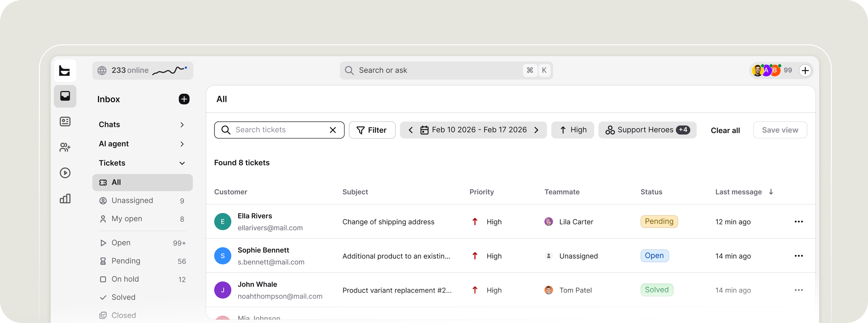The image size is (868, 323).
Task: Click the Status column header
Action: coord(651,192)
